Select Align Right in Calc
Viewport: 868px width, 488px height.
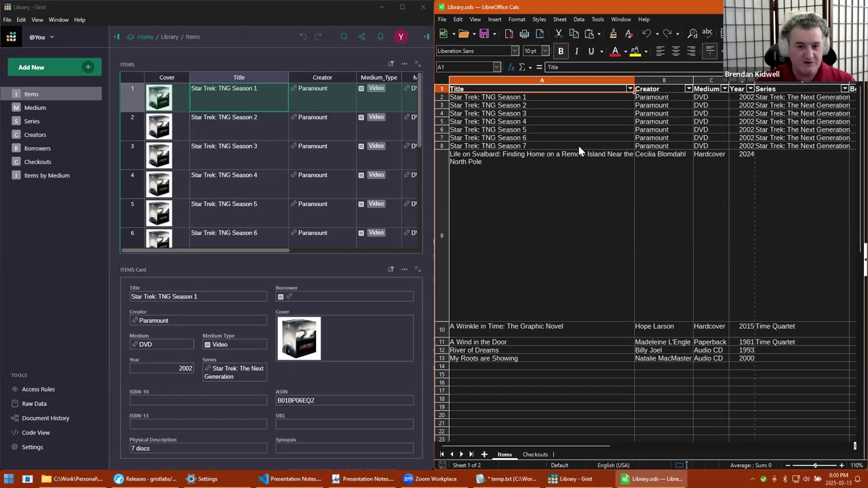[x=691, y=51]
